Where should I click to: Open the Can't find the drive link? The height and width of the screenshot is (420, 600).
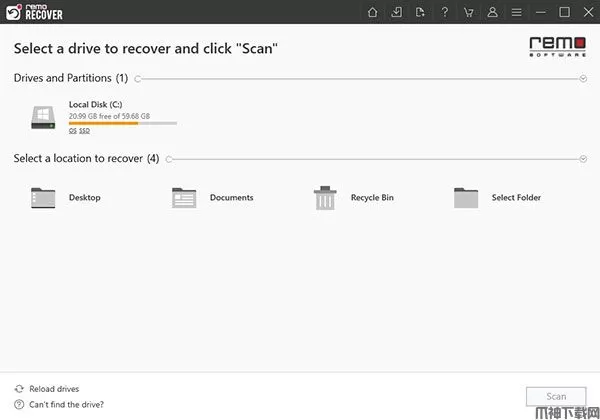(66, 405)
